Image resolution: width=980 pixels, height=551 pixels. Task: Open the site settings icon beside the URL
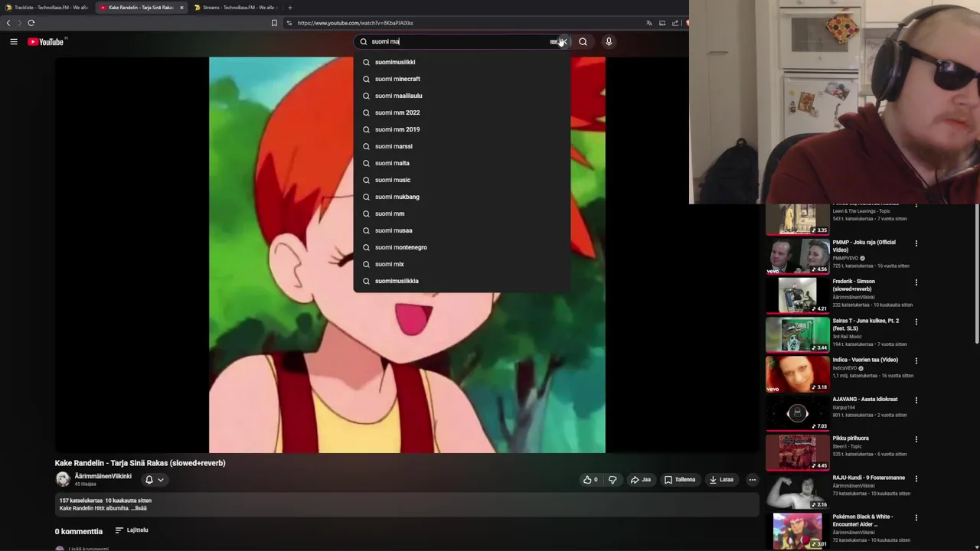point(289,23)
